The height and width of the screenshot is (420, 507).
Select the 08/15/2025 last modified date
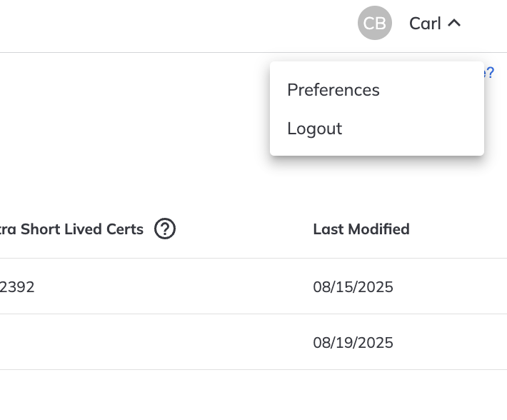click(353, 287)
